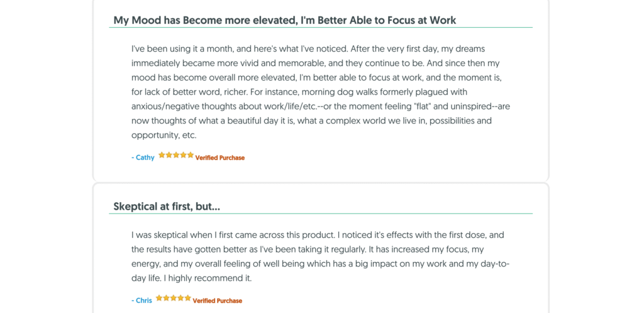This screenshot has height=313, width=644.
Task: Click the 'Skeptical at first, but...' heading
Action: [167, 207]
